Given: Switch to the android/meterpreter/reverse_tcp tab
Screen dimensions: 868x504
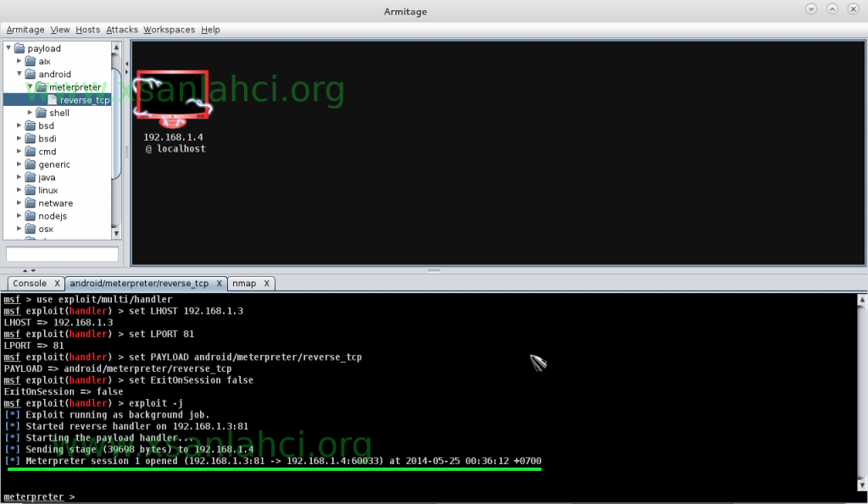Looking at the screenshot, I should 139,283.
